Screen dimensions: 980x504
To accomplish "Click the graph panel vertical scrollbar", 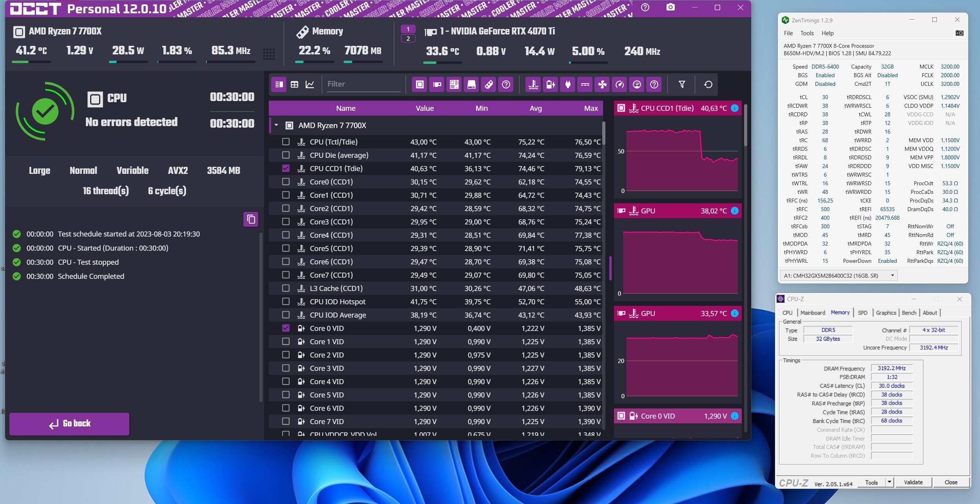I will tap(745, 125).
